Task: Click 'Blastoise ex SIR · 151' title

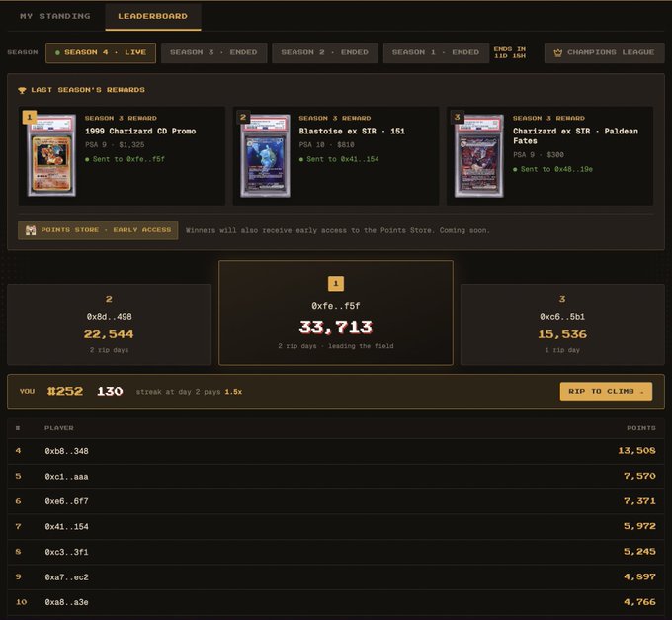Action: coord(352,132)
